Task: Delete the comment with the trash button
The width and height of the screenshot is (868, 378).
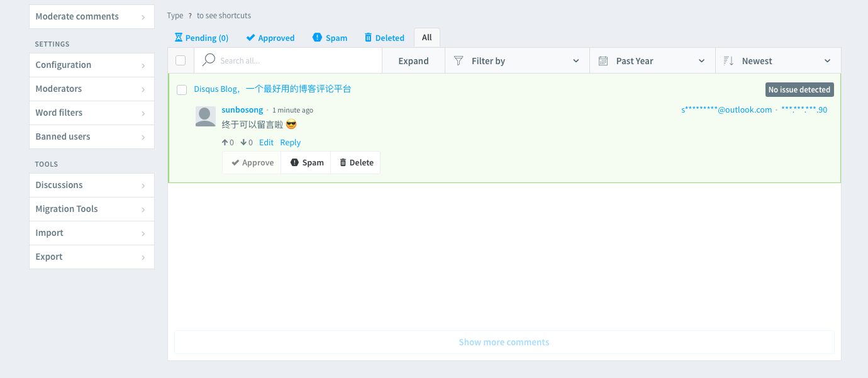Action: pyautogui.click(x=356, y=162)
